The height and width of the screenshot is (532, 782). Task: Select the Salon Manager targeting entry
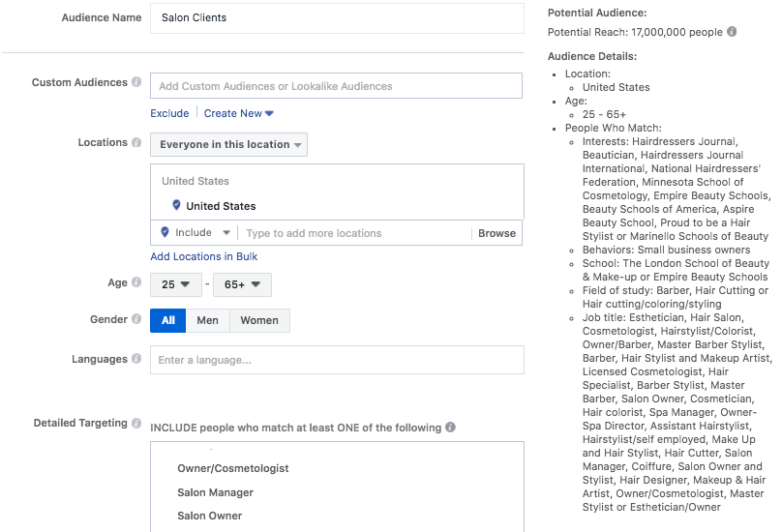tap(216, 492)
